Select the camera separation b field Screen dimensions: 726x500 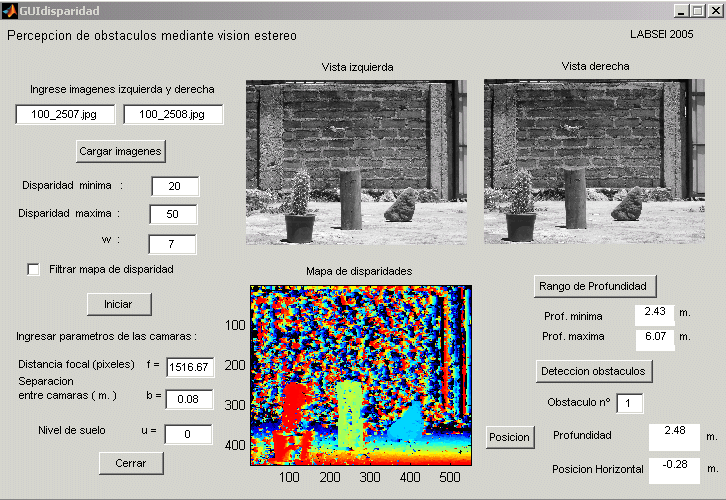tap(190, 399)
